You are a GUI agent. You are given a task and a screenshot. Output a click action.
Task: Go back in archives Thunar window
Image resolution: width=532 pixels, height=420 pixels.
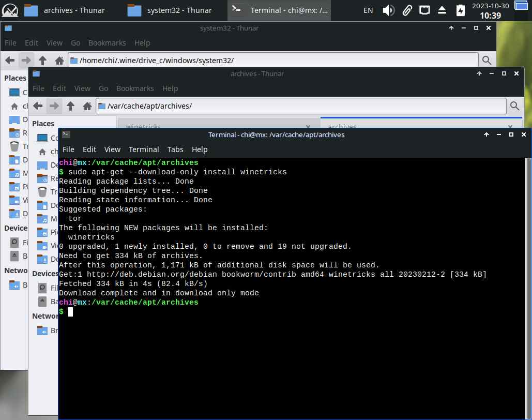pyautogui.click(x=38, y=106)
